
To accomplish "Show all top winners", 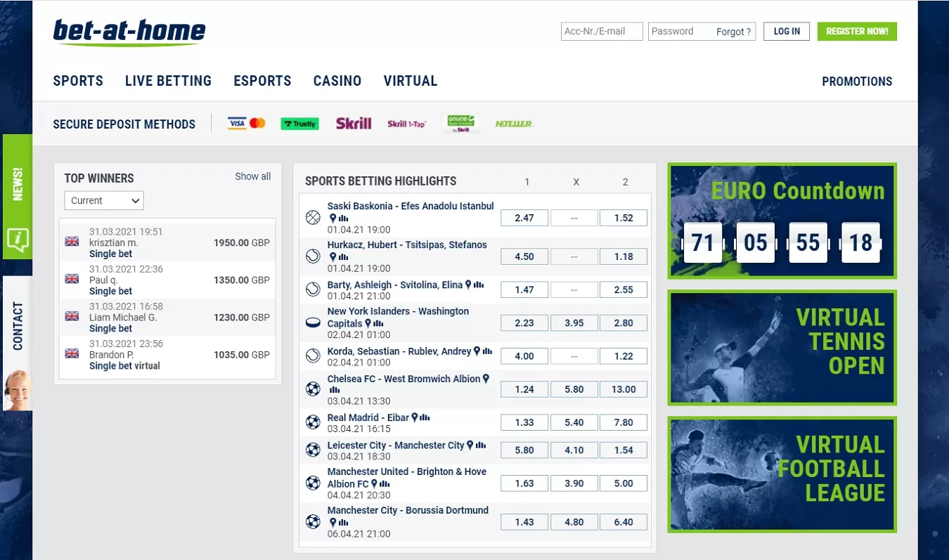I will click(x=252, y=176).
